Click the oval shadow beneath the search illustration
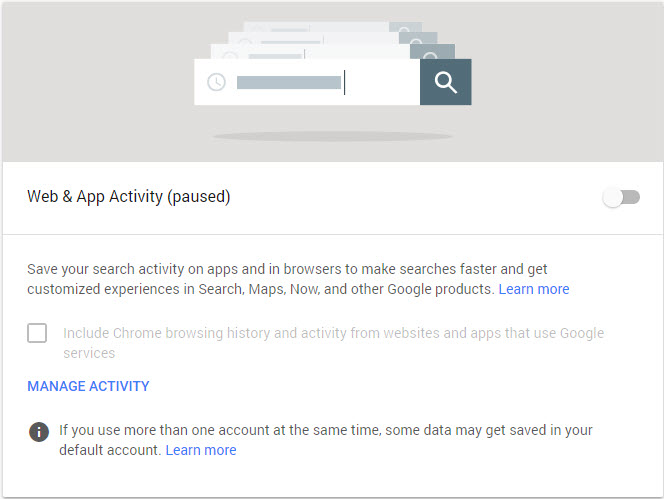 tap(332, 136)
